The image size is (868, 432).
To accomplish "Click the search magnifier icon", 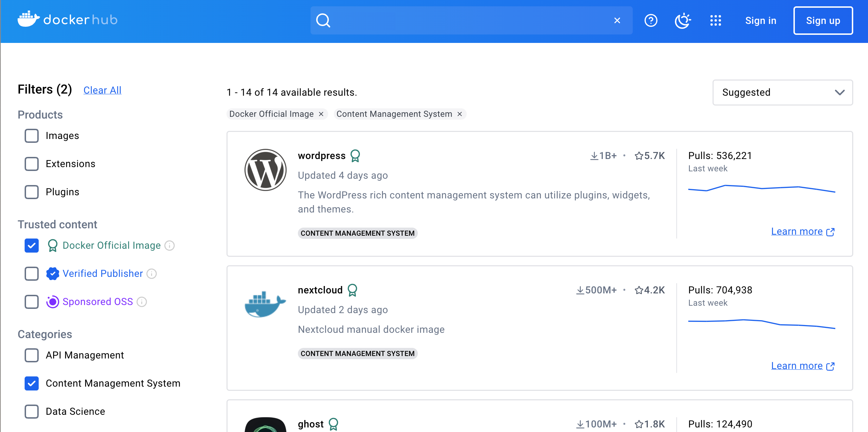I will click(323, 20).
